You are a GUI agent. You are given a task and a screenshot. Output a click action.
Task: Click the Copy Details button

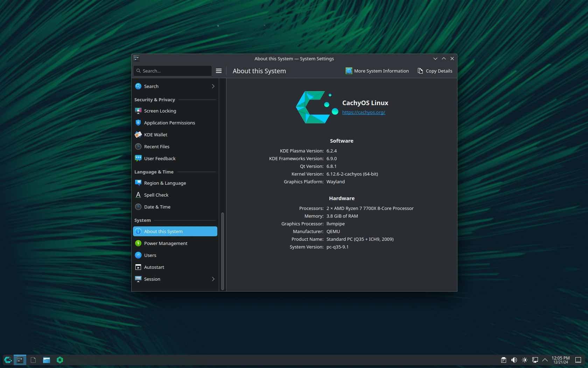point(435,71)
